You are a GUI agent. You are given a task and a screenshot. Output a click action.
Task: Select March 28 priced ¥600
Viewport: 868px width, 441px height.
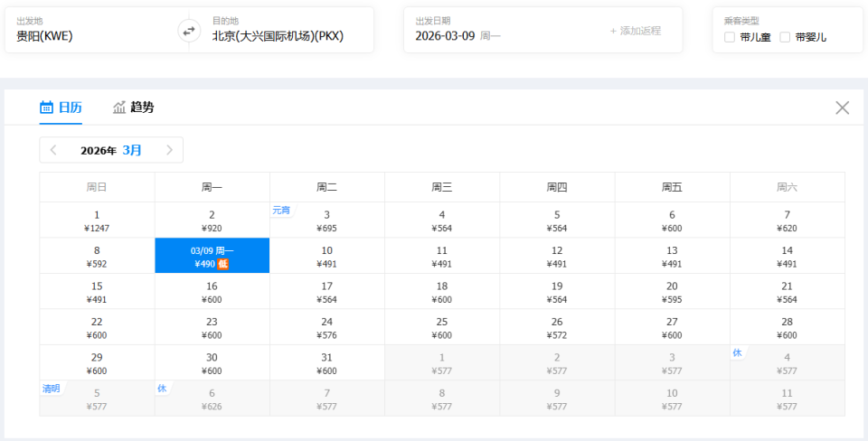(788, 327)
